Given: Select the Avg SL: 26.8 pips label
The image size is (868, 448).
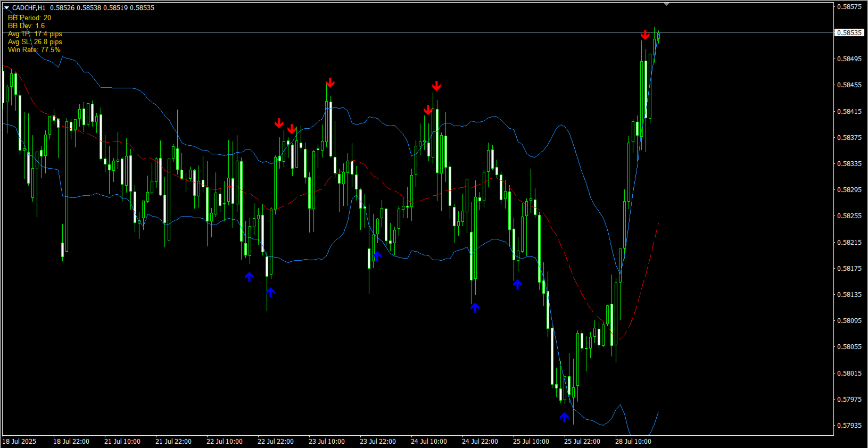Looking at the screenshot, I should (x=35, y=42).
